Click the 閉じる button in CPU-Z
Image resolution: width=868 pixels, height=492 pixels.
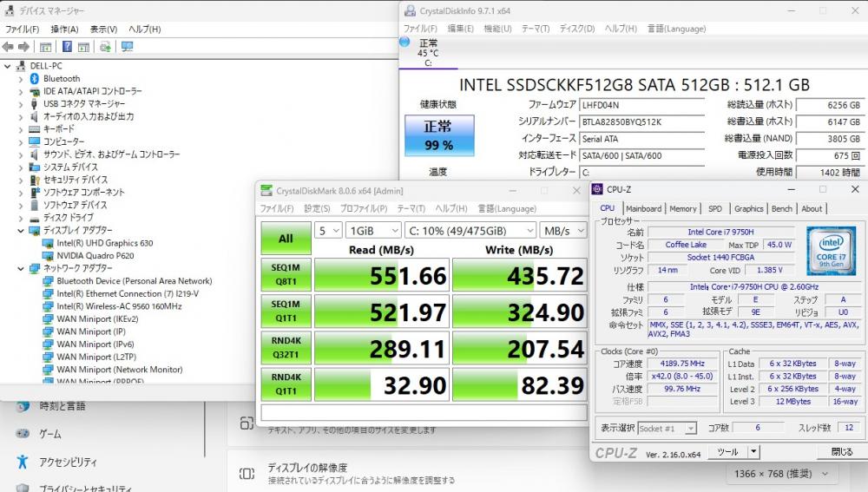click(x=841, y=452)
